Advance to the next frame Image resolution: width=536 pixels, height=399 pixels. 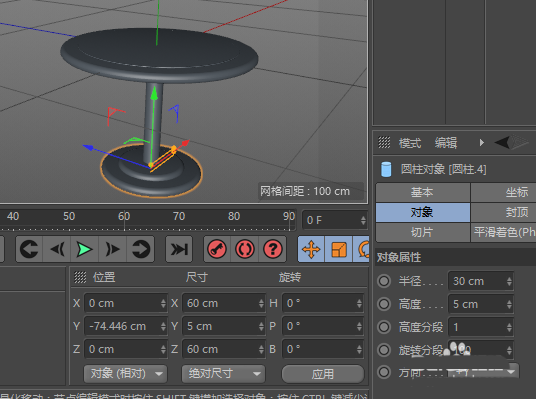[112, 249]
